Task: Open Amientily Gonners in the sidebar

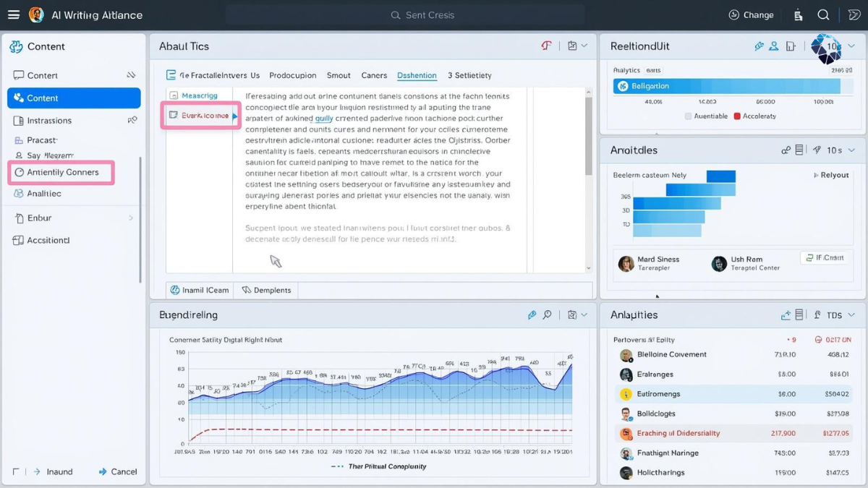Action: point(61,173)
